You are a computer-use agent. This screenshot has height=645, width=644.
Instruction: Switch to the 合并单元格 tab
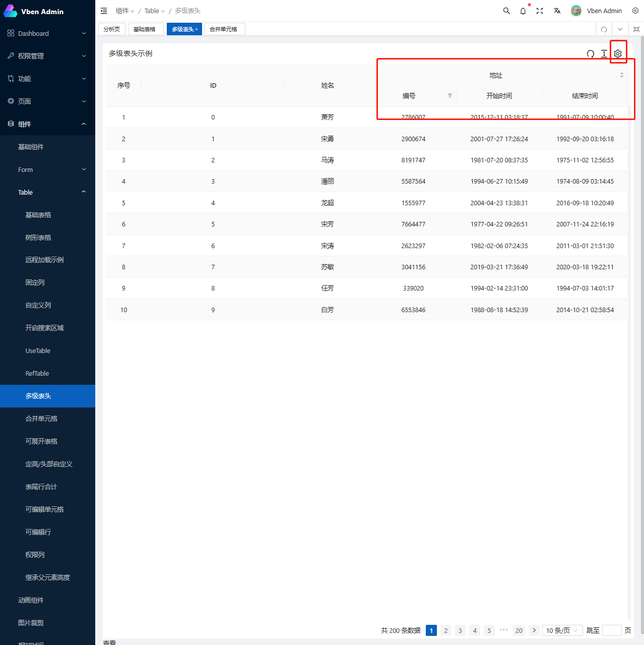point(223,29)
